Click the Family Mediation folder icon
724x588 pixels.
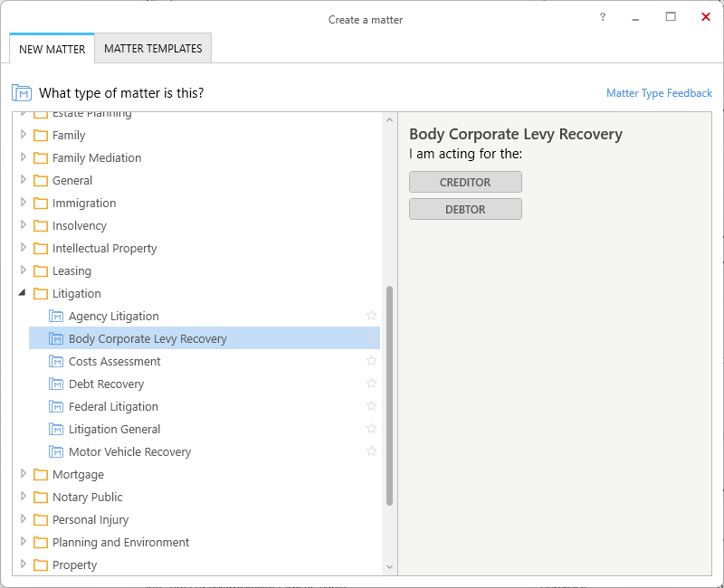(x=41, y=157)
